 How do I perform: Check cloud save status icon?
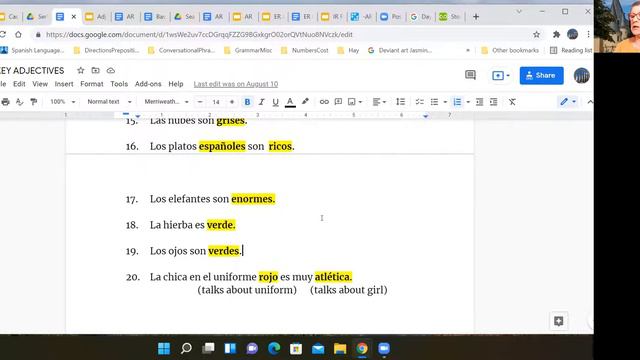111,71
